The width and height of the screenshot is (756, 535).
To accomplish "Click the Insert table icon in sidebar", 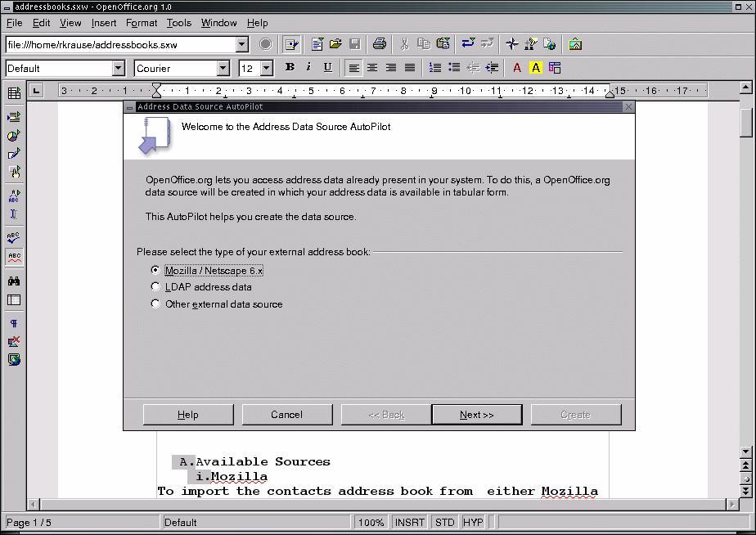I will (x=14, y=93).
